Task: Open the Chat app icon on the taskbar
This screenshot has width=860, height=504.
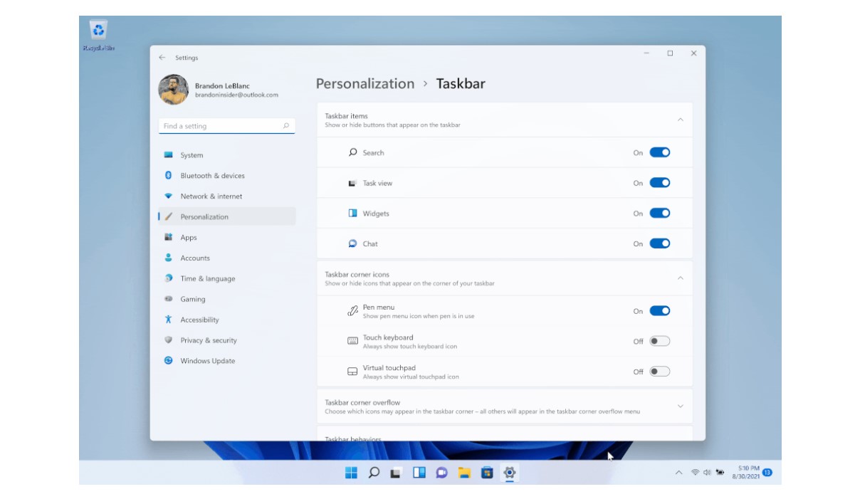Action: click(441, 473)
